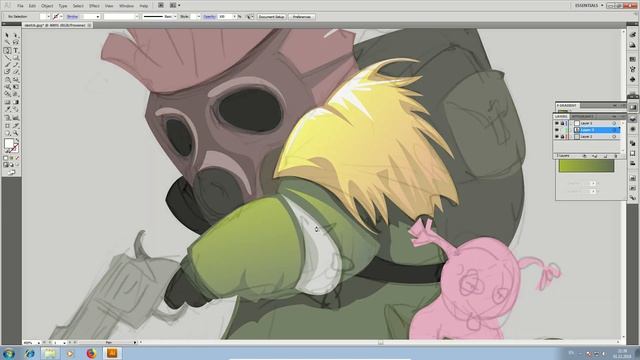Viewport: 640px width, 360px height.
Task: Open the Opacity value dropdown arrow
Action: click(235, 17)
